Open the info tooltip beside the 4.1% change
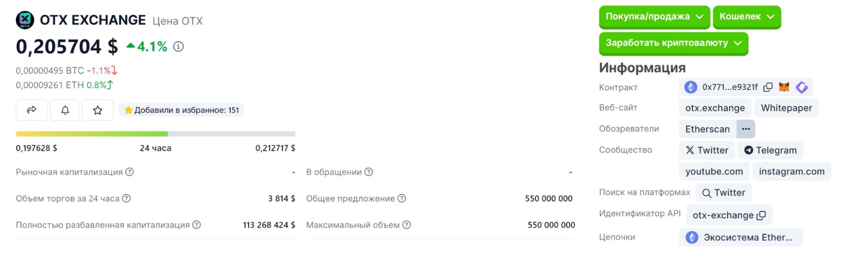Viewport: 868px width, 266px height. click(177, 47)
